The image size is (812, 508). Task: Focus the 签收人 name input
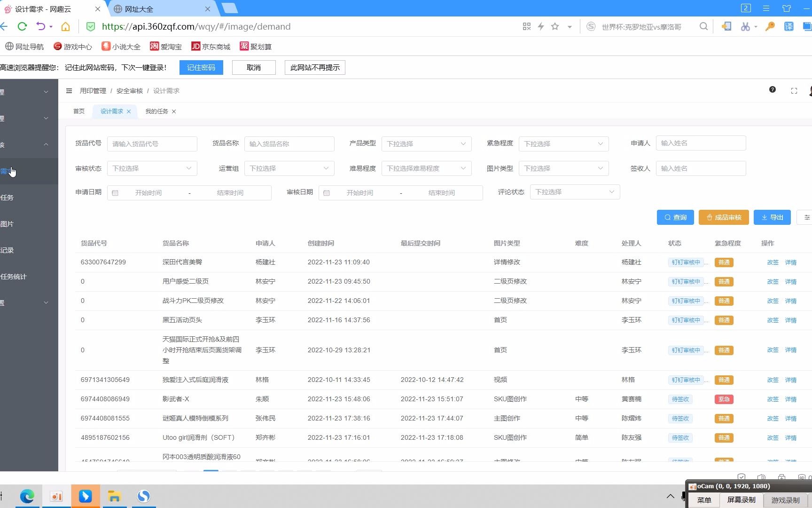tap(701, 168)
